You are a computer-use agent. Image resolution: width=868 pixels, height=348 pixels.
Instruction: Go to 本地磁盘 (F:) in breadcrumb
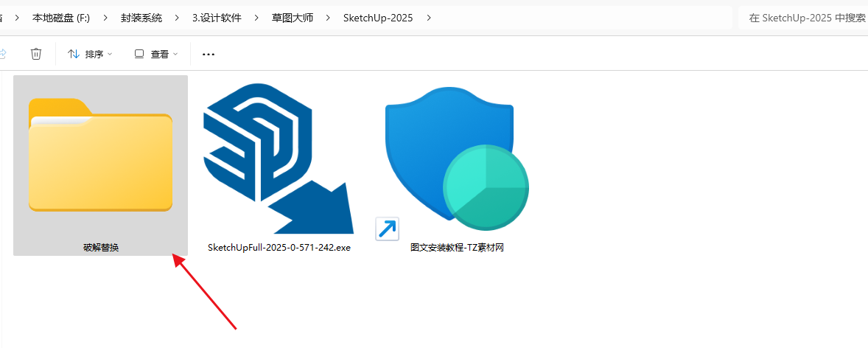click(x=61, y=18)
